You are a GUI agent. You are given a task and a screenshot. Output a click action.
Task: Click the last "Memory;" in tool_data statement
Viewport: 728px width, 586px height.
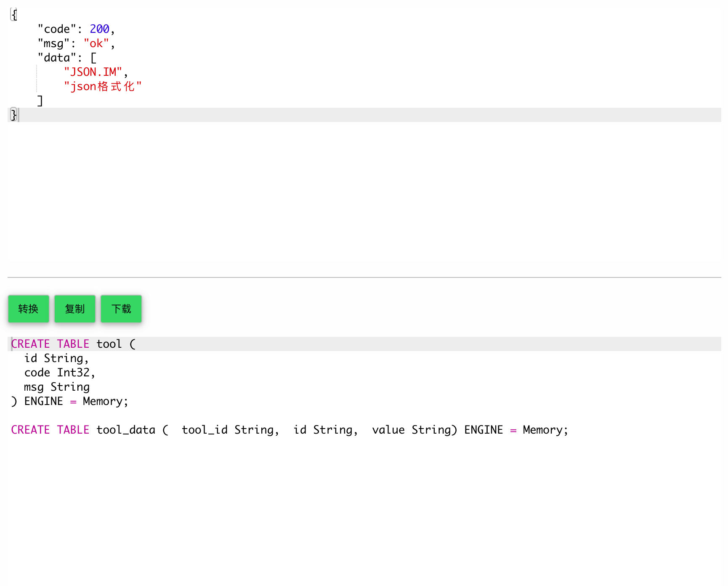[x=546, y=430]
